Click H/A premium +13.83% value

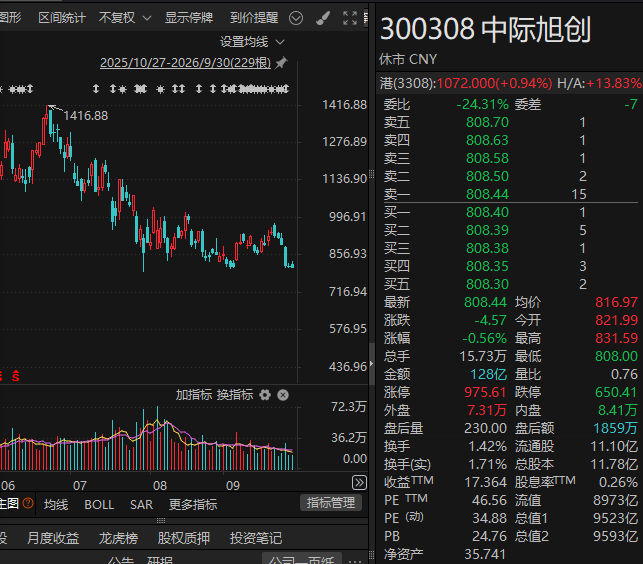coord(613,83)
